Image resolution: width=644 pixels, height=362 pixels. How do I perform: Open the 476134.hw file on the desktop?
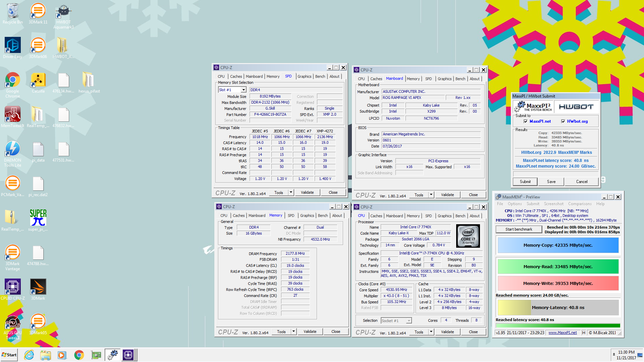(x=63, y=83)
